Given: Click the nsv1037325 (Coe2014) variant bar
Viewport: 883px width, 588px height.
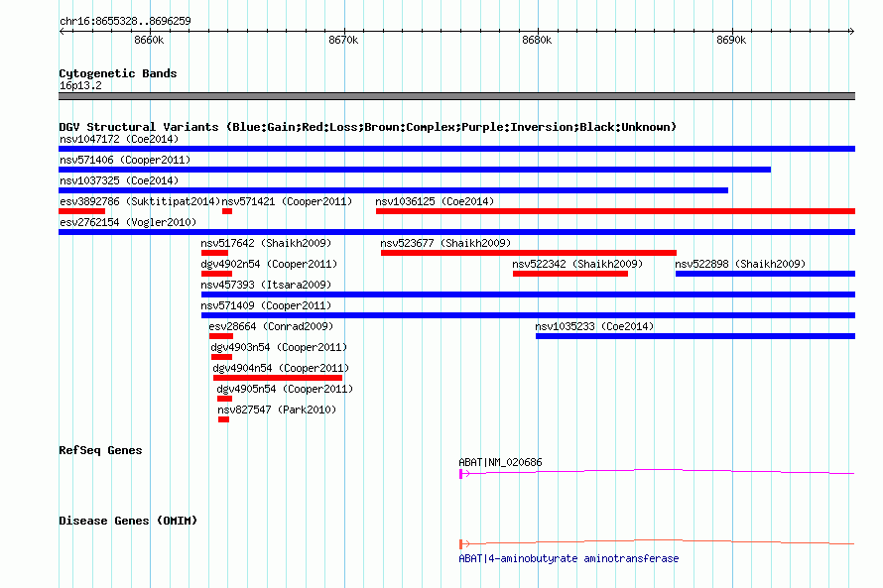Looking at the screenshot, I should (x=393, y=190).
